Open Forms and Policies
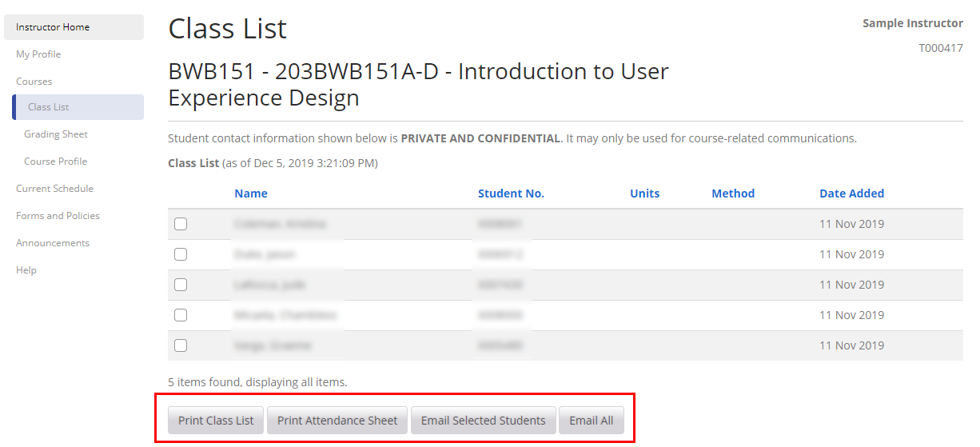The image size is (980, 447). [x=58, y=216]
